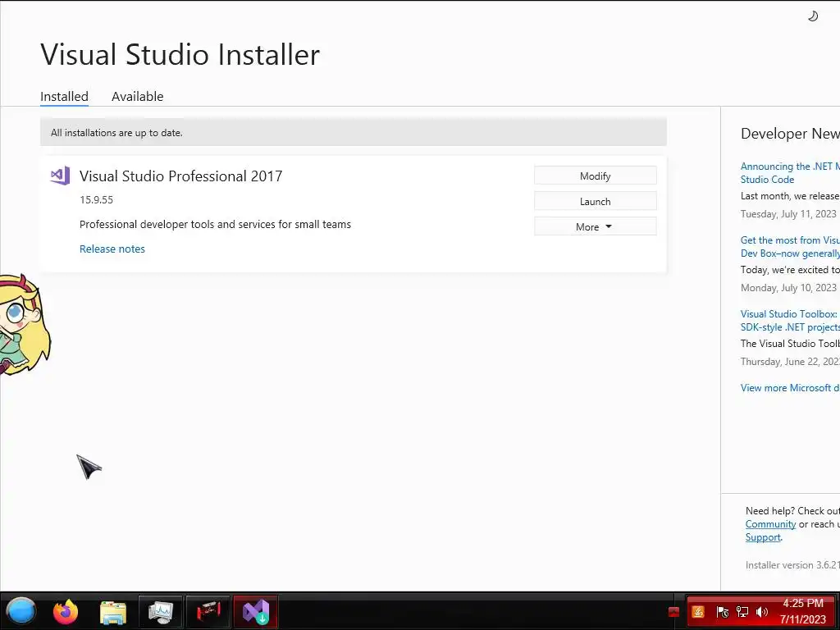Viewport: 840px width, 630px height.
Task: Open the Get the most from Visual Studio article
Action: coord(790,247)
